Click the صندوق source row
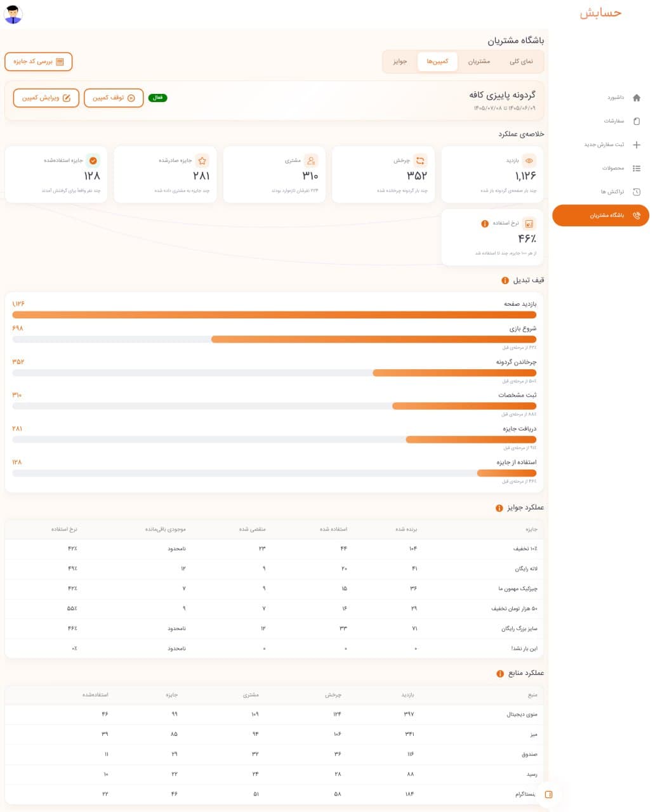 click(274, 754)
